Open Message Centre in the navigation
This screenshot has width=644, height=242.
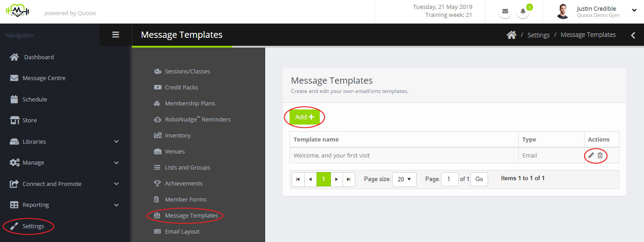44,78
